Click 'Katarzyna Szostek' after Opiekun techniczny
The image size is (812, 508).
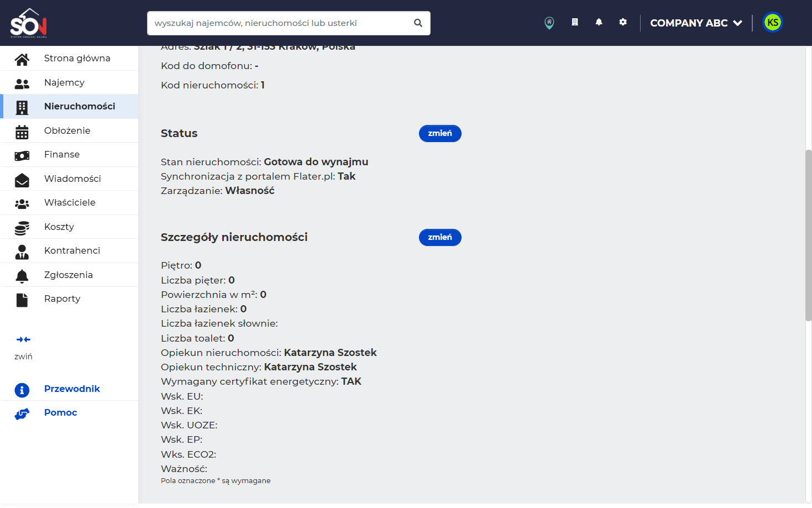click(x=311, y=367)
